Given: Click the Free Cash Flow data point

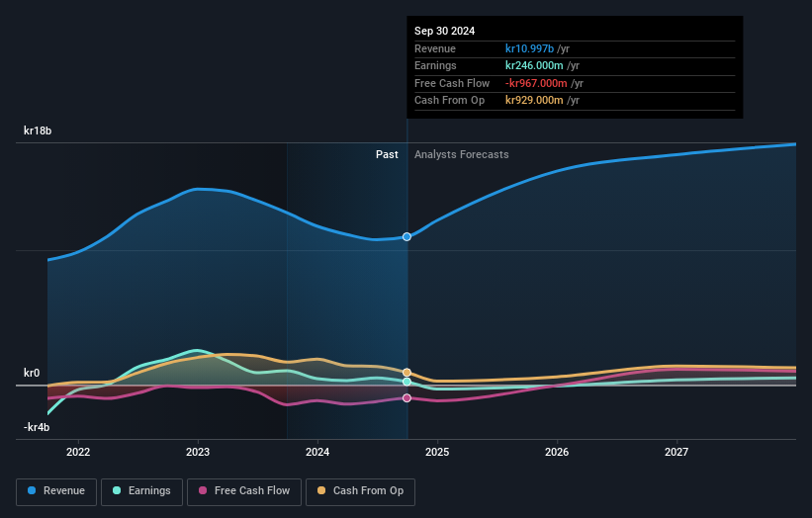Looking at the screenshot, I should click(407, 398).
